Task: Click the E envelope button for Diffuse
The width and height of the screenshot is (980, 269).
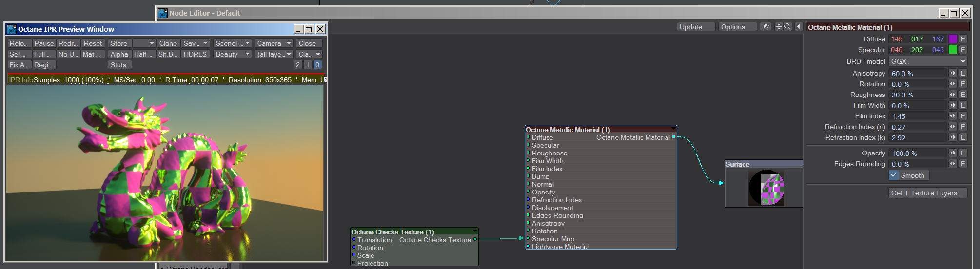Action: click(x=963, y=39)
